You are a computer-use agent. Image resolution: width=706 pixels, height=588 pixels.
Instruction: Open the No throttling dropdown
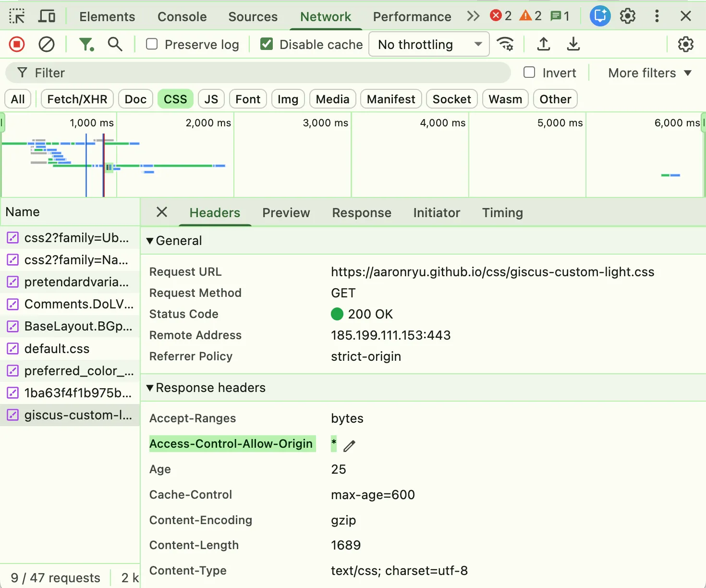coord(429,44)
